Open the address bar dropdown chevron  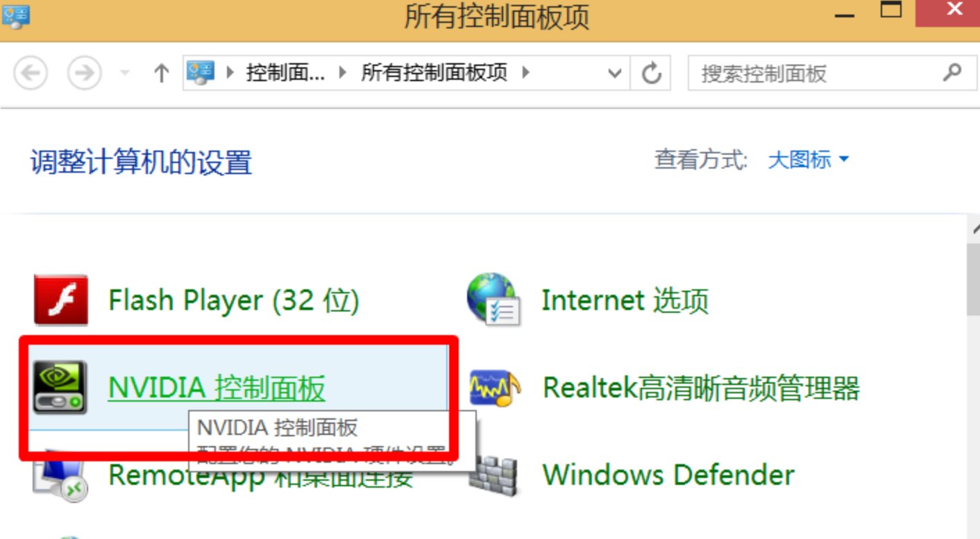coord(615,74)
